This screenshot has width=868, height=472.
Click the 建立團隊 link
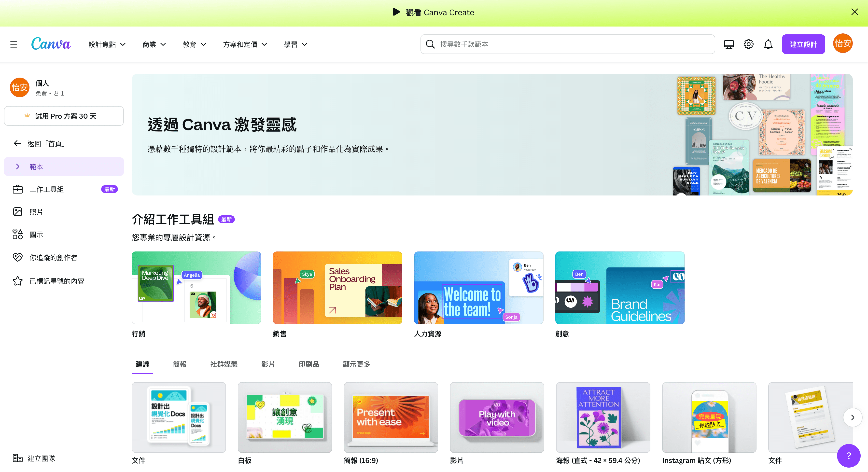41,458
